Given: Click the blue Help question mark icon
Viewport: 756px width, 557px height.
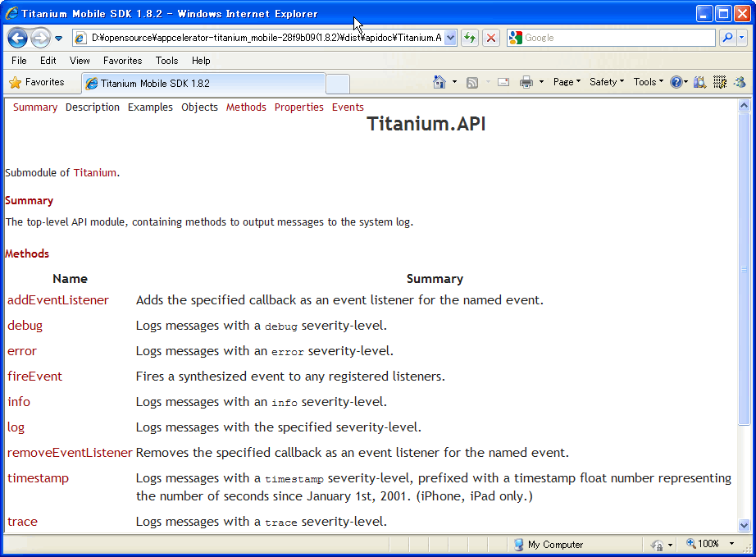Looking at the screenshot, I should coord(676,83).
